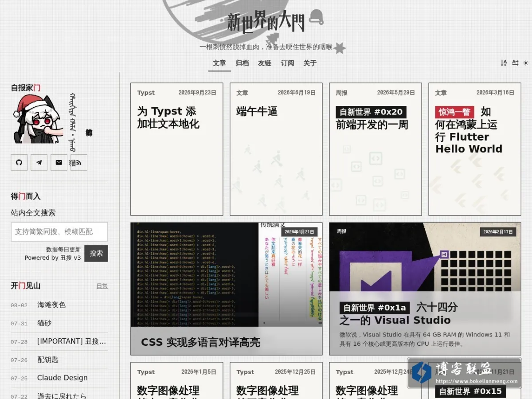532x399 pixels.
Task: Open the 鸿蒙上运行 Flutter Hello World card
Action: click(475, 149)
